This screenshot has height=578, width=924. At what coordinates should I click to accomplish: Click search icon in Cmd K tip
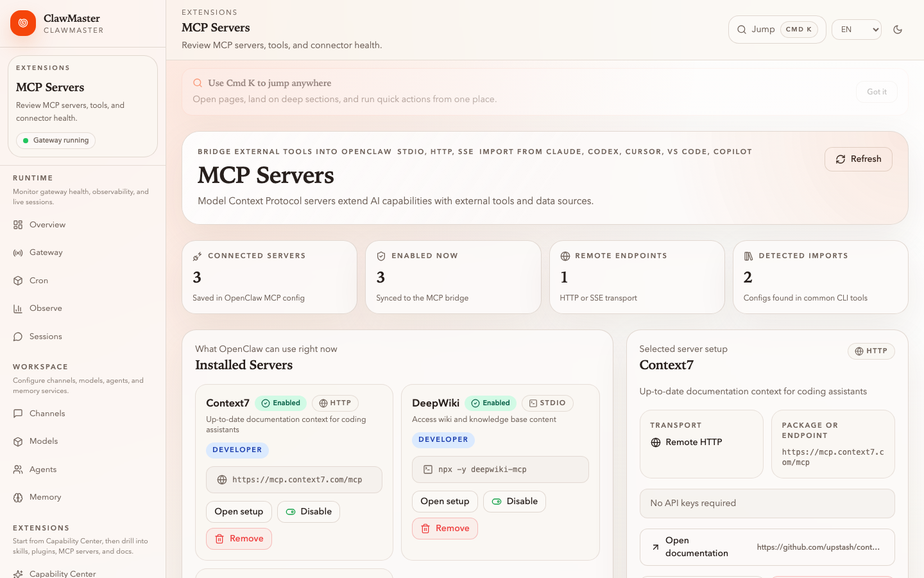tap(198, 83)
